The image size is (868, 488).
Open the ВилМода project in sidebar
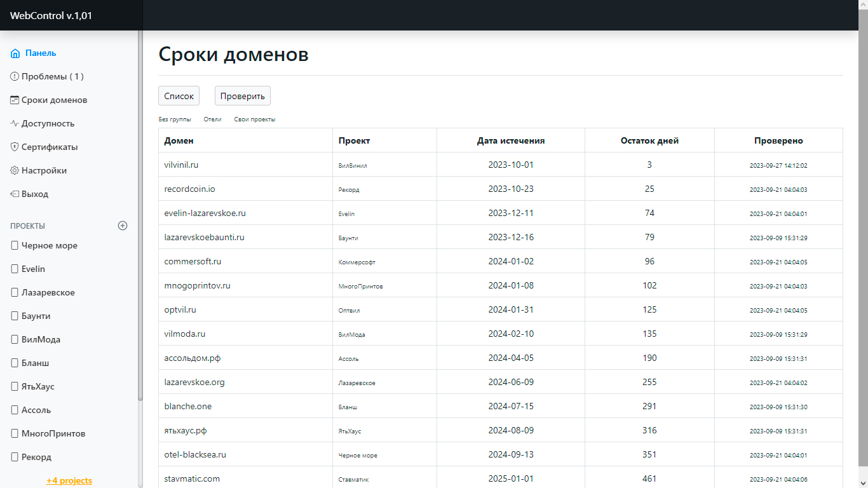coord(41,340)
